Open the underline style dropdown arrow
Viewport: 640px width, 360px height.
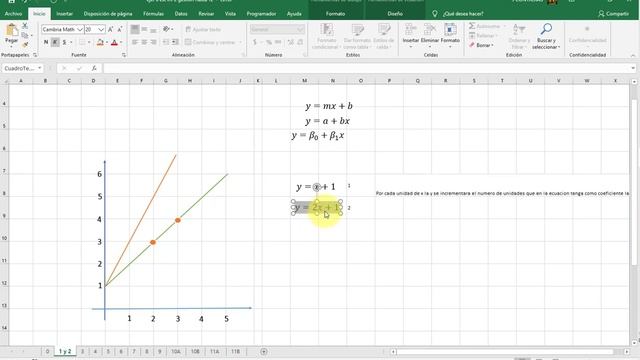pyautogui.click(x=71, y=42)
